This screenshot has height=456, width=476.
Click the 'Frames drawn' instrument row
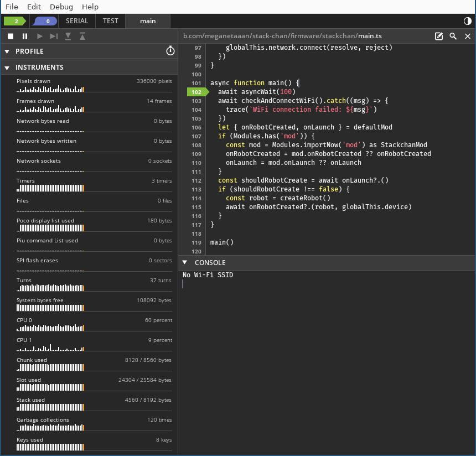(x=94, y=105)
